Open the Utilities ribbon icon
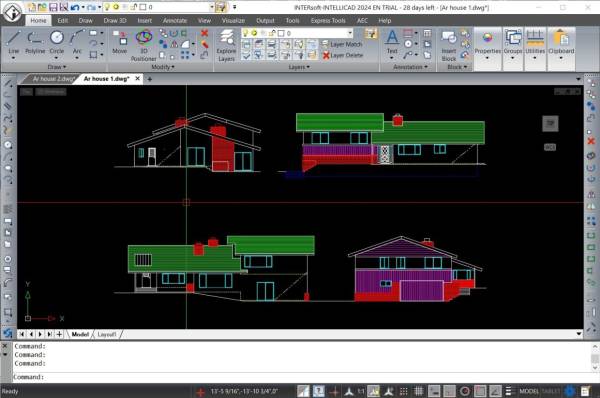Image resolution: width=600 pixels, height=398 pixels. tap(535, 43)
